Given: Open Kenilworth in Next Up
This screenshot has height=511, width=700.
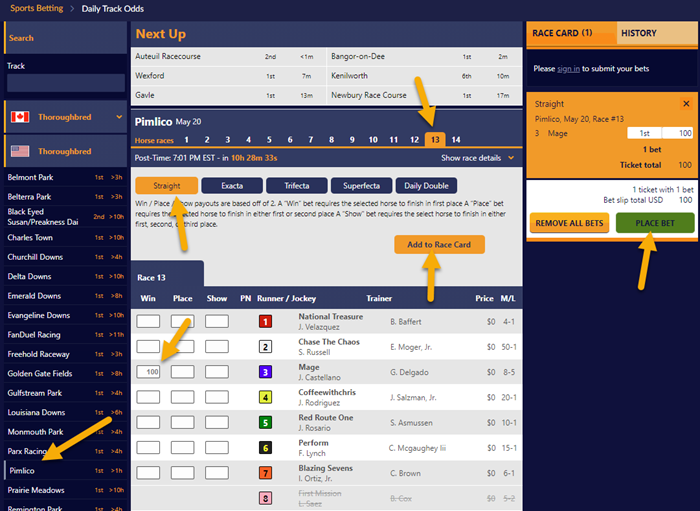Looking at the screenshot, I should (x=425, y=76).
